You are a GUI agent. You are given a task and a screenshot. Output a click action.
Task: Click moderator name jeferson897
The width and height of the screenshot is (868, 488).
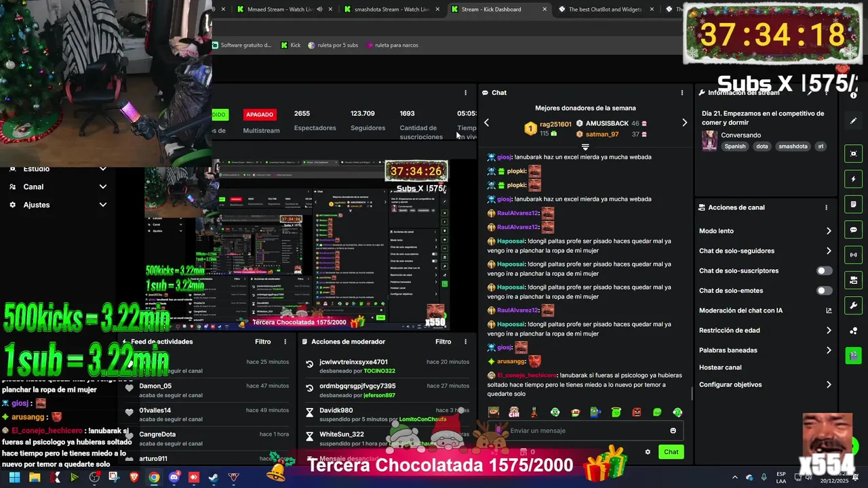click(379, 395)
